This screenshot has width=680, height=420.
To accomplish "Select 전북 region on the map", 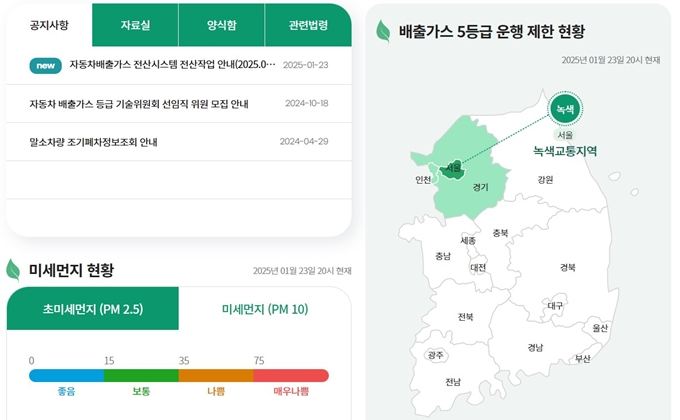I will [466, 317].
